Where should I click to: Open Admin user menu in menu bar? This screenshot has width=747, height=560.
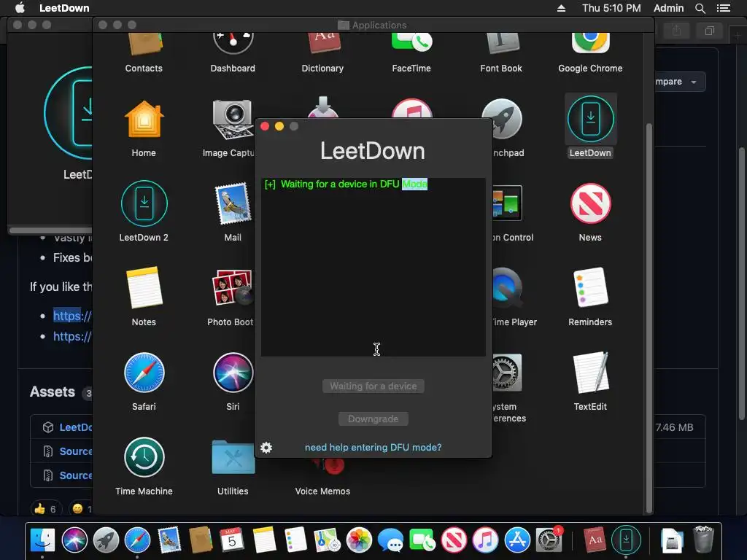668,7
